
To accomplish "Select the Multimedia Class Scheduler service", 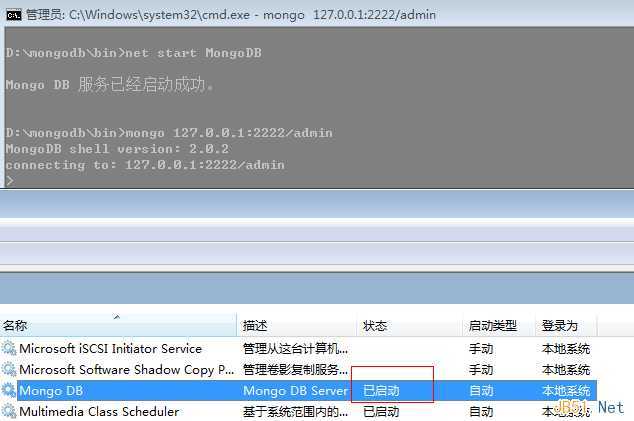I will [99, 412].
